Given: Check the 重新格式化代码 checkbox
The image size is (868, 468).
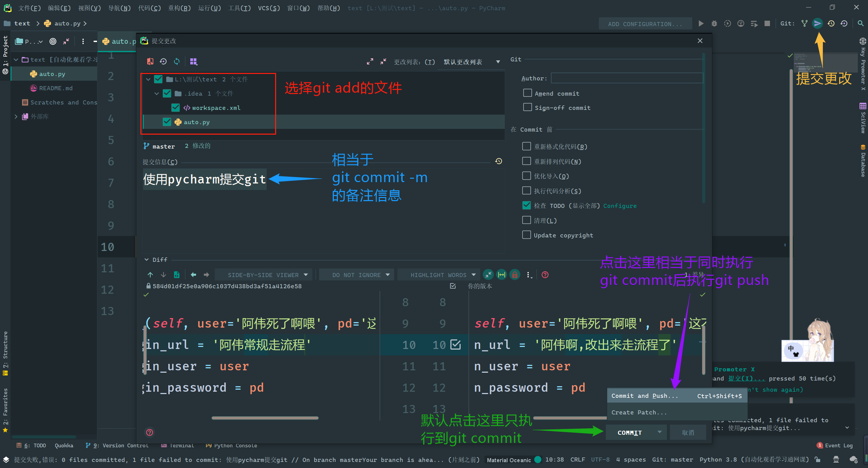Looking at the screenshot, I should [x=526, y=146].
